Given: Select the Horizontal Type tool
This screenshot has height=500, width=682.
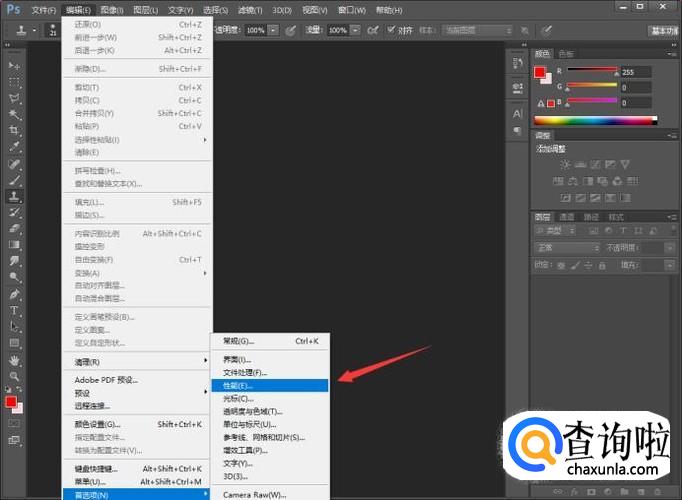Looking at the screenshot, I should 15,310.
